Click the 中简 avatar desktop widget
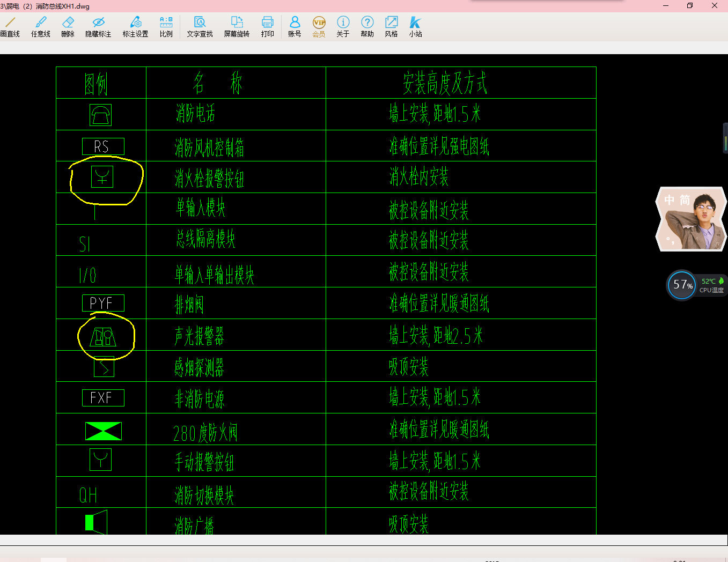 691,219
